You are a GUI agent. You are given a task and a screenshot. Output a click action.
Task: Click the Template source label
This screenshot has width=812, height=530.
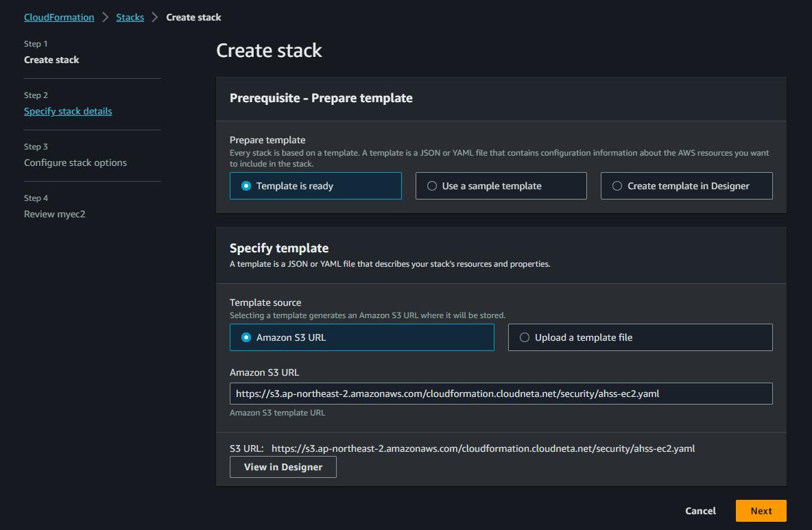pyautogui.click(x=265, y=302)
